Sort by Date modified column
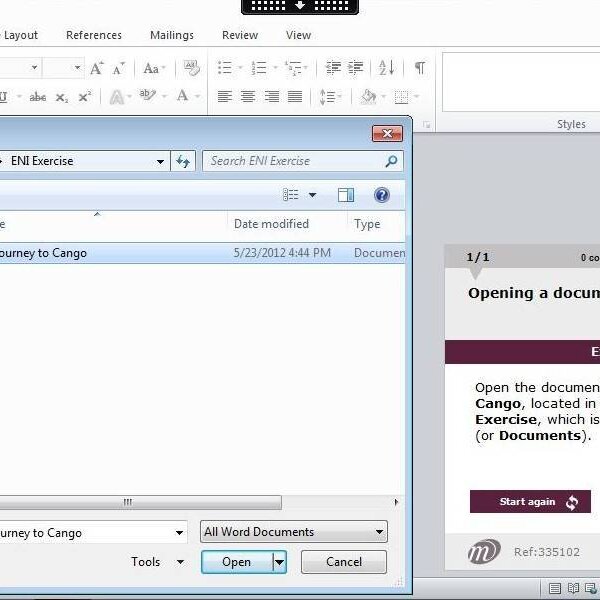 pos(271,224)
